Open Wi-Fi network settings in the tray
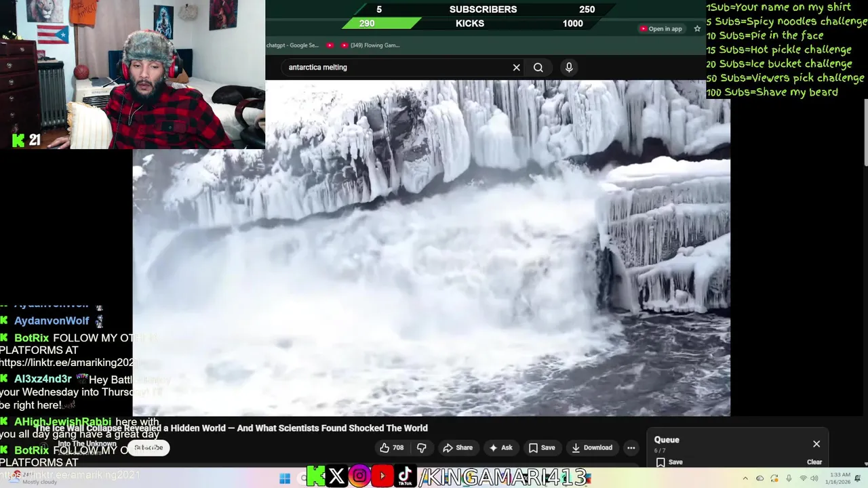Viewport: 868px width, 488px height. pyautogui.click(x=804, y=479)
